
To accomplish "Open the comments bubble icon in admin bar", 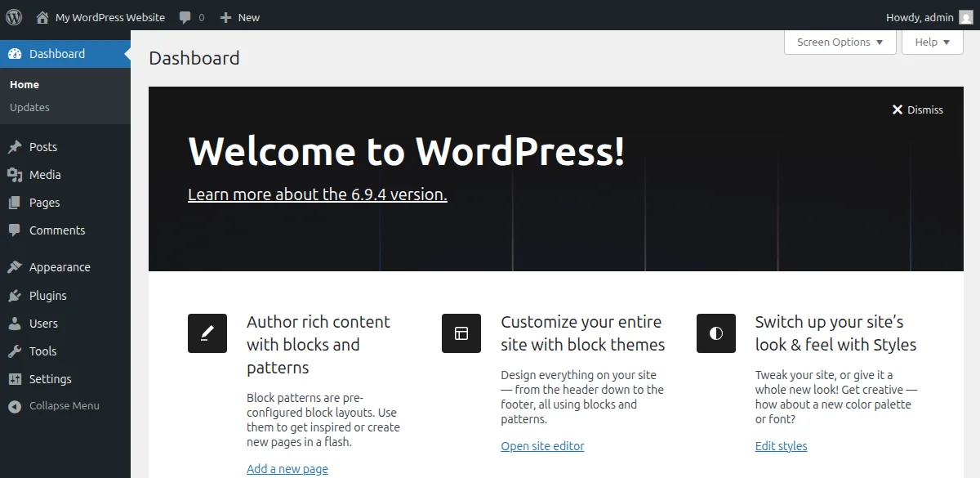I will click(x=186, y=17).
